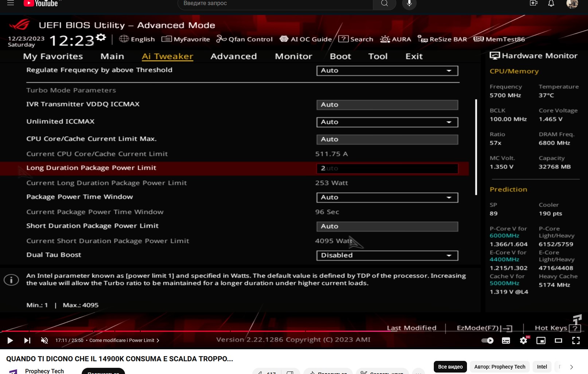Toggle subtitles on the player

coord(506,340)
